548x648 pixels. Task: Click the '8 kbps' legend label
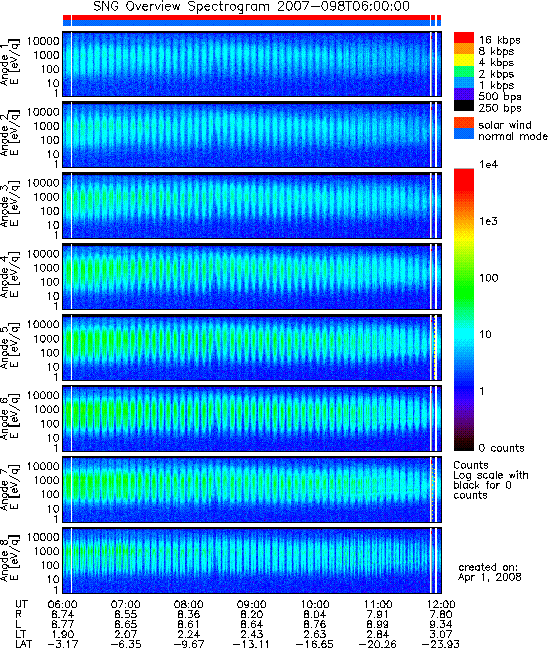[x=497, y=51]
